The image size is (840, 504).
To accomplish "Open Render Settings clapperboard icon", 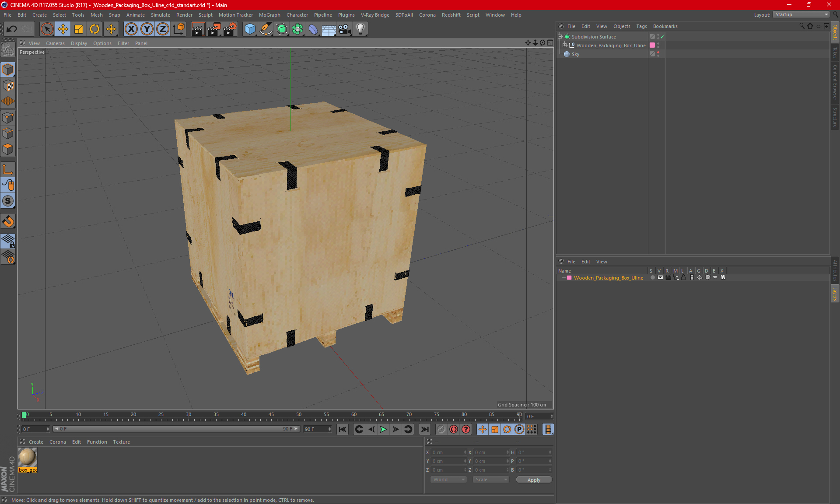I will 230,29.
